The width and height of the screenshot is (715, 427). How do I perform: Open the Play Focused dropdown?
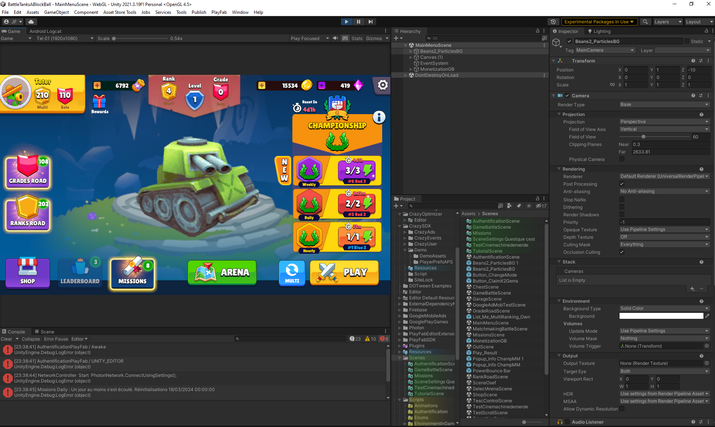[x=310, y=38]
